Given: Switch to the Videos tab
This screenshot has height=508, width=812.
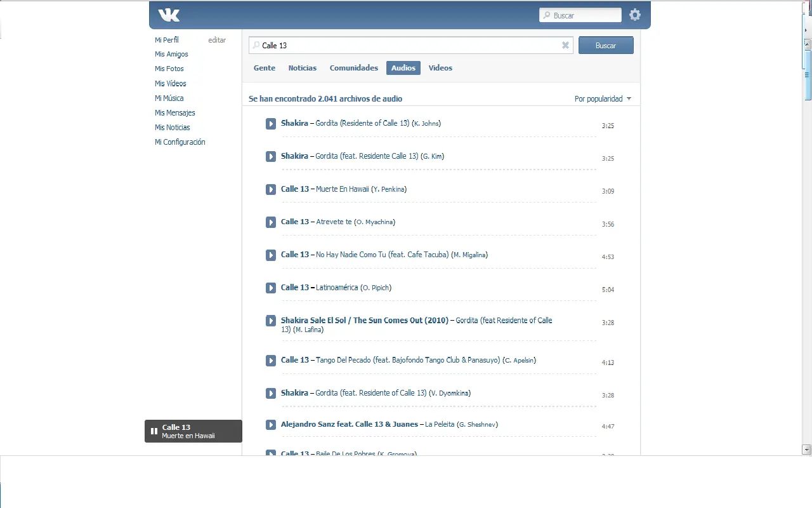Looking at the screenshot, I should (440, 68).
